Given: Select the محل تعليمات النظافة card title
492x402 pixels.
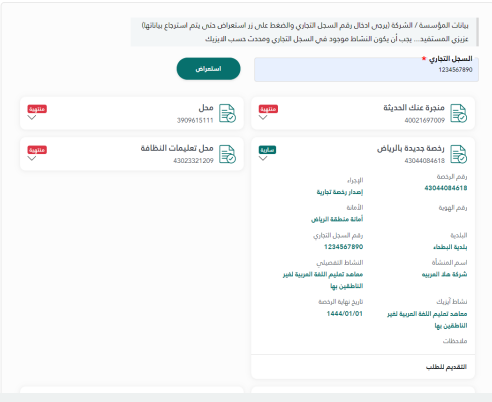Looking at the screenshot, I should tap(177, 148).
